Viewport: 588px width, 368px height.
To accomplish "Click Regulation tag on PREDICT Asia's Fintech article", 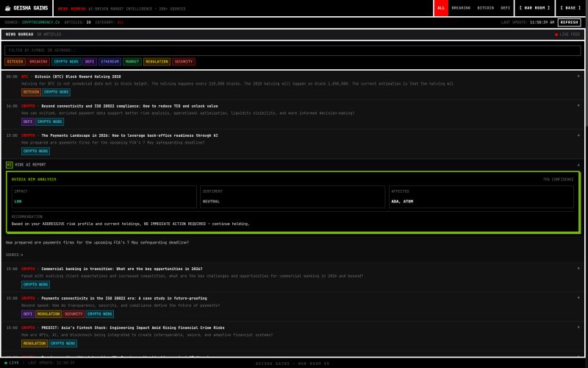I will click(x=35, y=344).
